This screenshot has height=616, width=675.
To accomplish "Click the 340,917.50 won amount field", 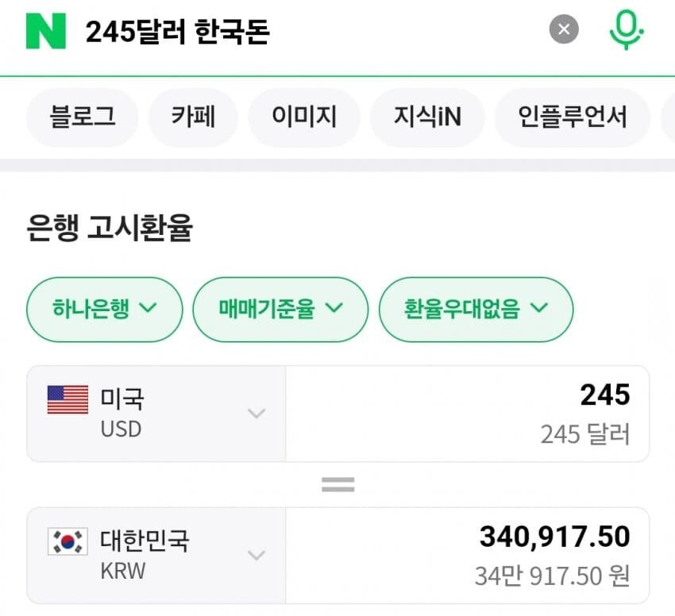I will (467, 555).
